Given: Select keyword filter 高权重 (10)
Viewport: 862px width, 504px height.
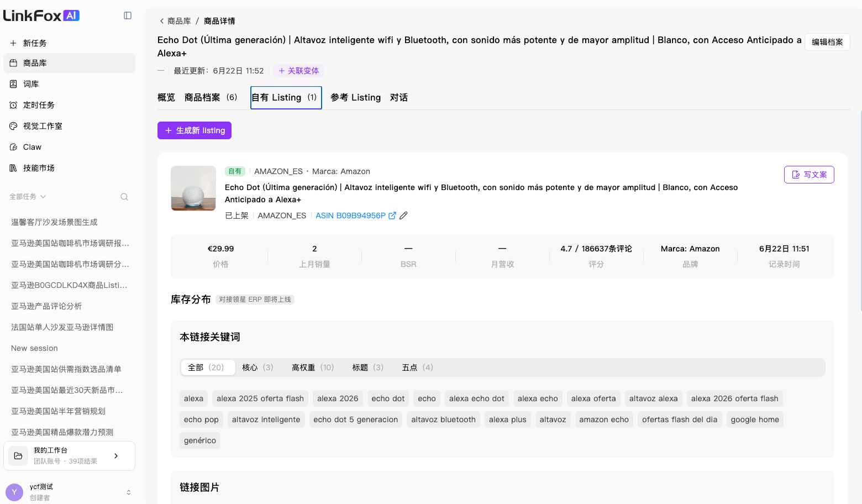Looking at the screenshot, I should click(x=313, y=368).
